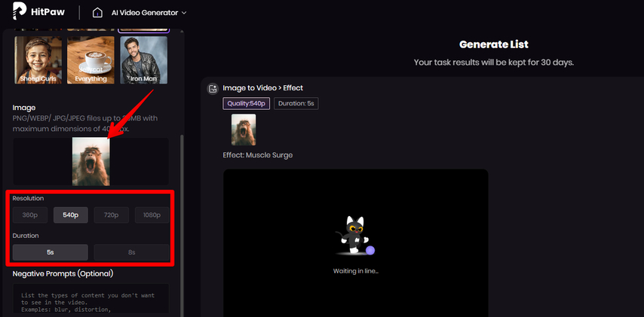Choose 540p resolution
The image size is (644, 317).
[x=71, y=215]
